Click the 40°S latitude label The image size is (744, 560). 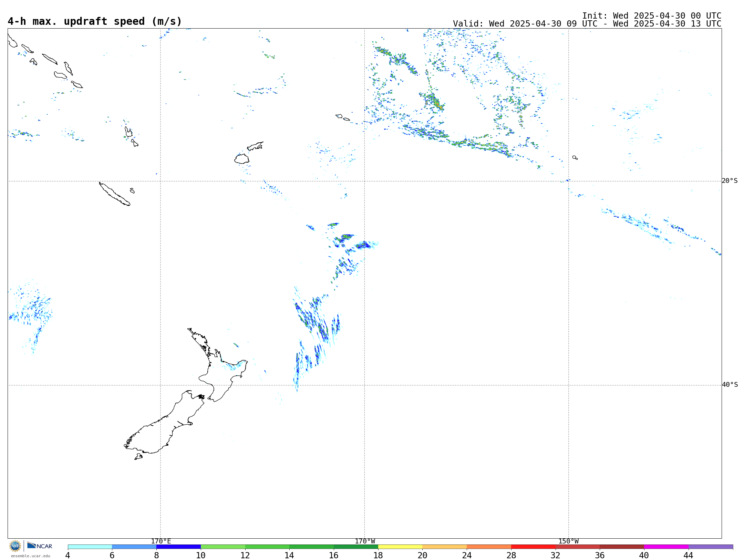[730, 385]
